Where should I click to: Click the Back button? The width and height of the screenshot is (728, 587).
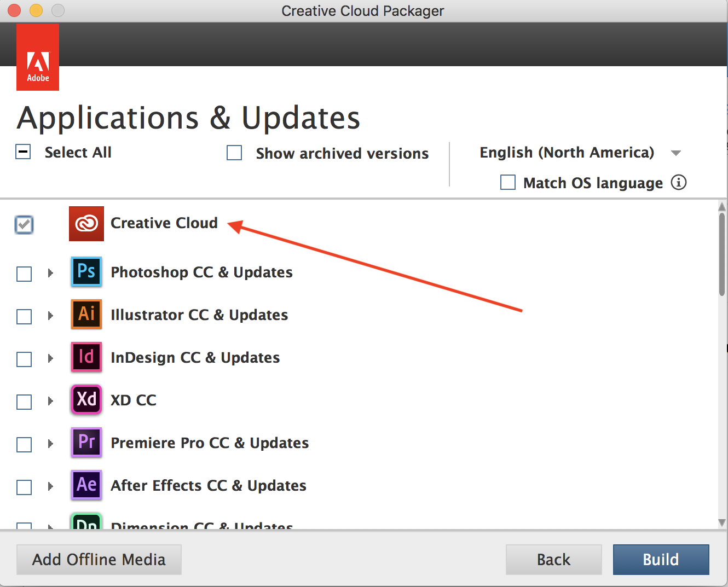pos(553,559)
